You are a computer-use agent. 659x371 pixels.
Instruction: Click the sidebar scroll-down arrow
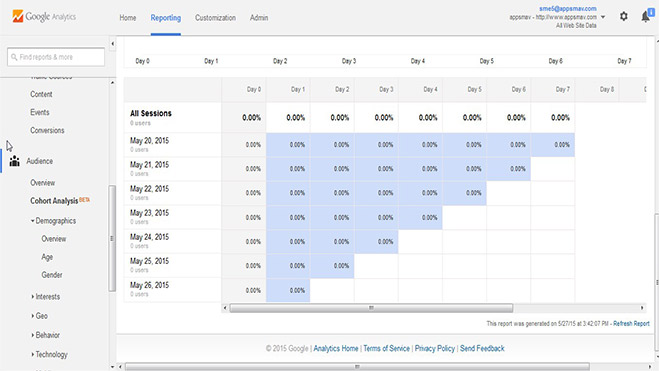112,367
